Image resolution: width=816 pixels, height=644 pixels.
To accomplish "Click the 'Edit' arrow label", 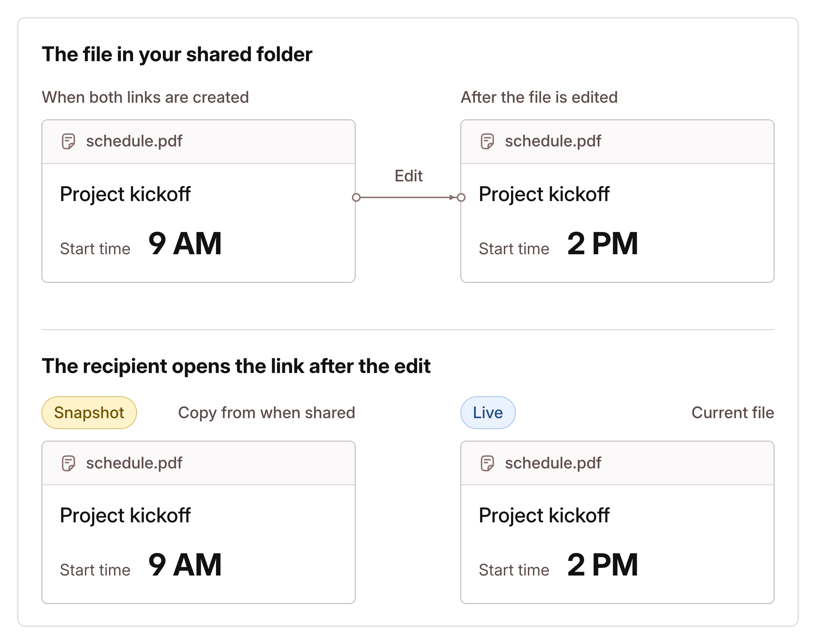I will click(408, 176).
